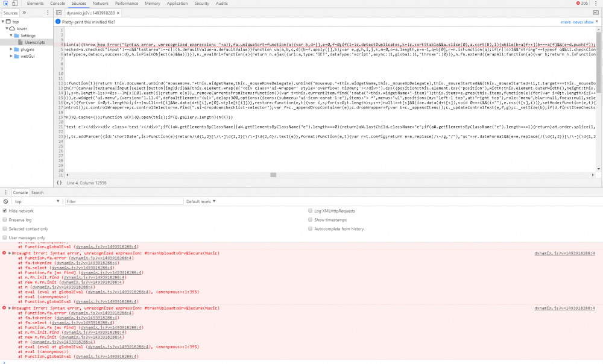Click the red error icon of first Uncaught Error
This screenshot has width=603, height=364.
click(4, 253)
